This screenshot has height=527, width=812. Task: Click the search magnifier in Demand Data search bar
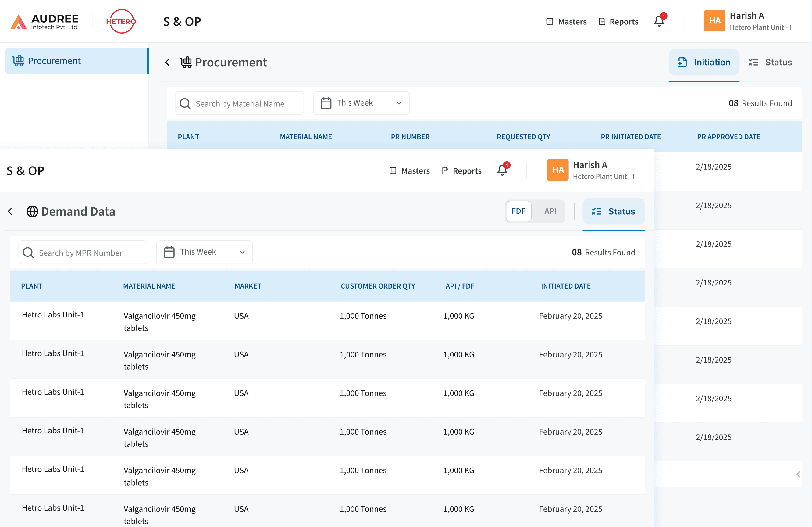[x=28, y=253]
